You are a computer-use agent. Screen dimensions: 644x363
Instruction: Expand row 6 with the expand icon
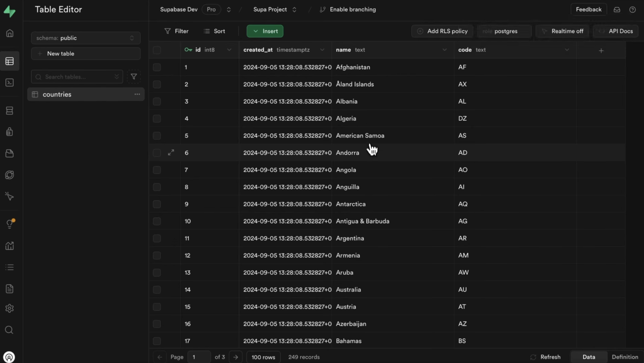[x=171, y=152]
